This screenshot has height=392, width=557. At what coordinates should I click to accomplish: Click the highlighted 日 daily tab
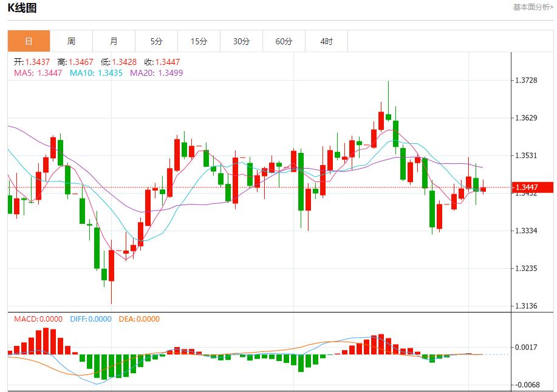(29, 41)
